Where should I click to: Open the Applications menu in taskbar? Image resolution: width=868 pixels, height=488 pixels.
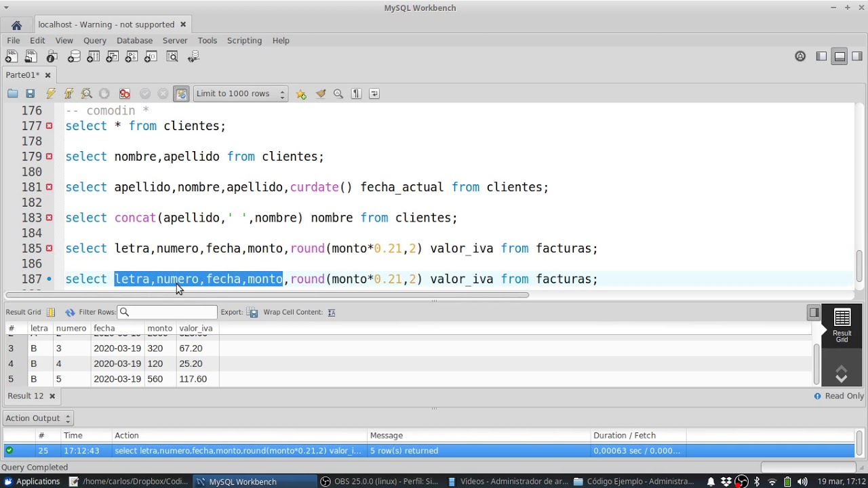pos(32,482)
